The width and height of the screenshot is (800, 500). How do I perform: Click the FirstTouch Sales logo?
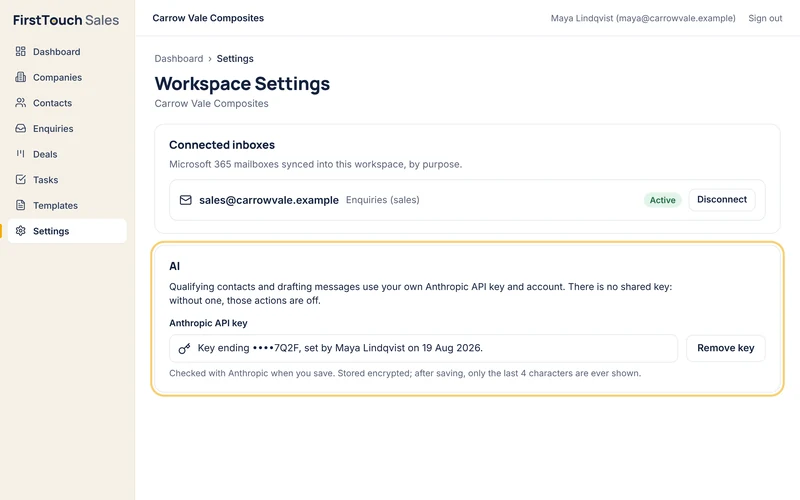tap(66, 20)
